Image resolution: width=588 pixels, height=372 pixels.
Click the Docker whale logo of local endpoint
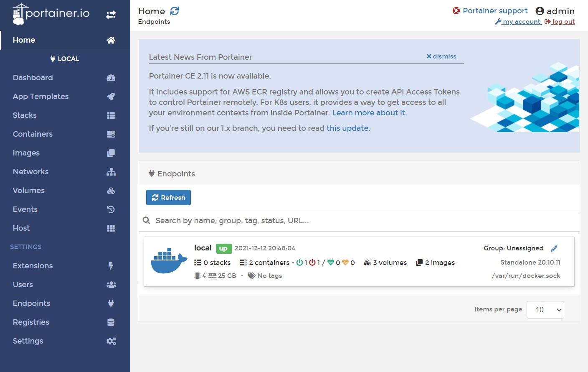point(169,261)
